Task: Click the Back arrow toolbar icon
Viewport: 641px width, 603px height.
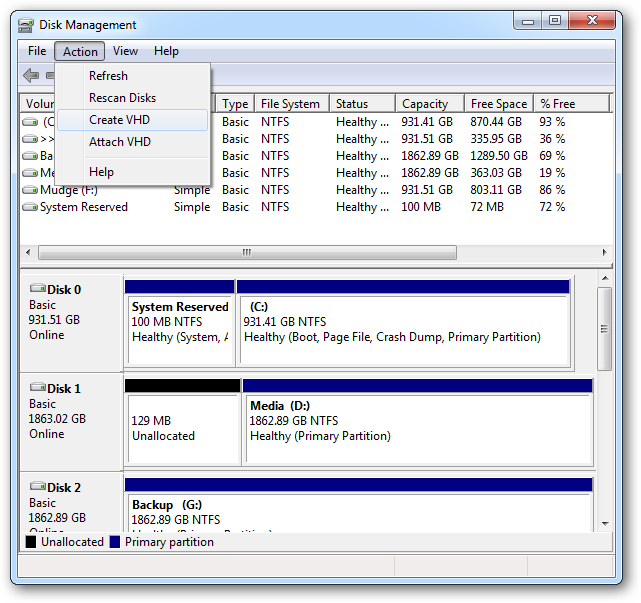Action: (31, 75)
